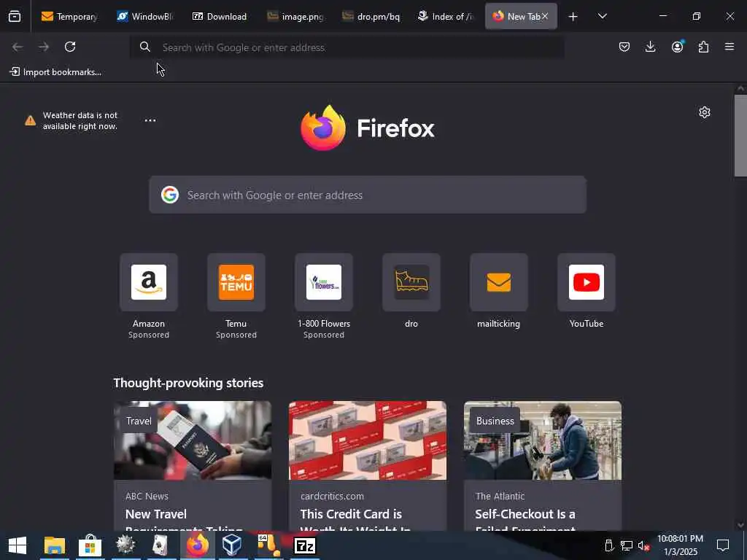Open Microsoft Store from the taskbar
The height and width of the screenshot is (560, 747).
(90, 545)
